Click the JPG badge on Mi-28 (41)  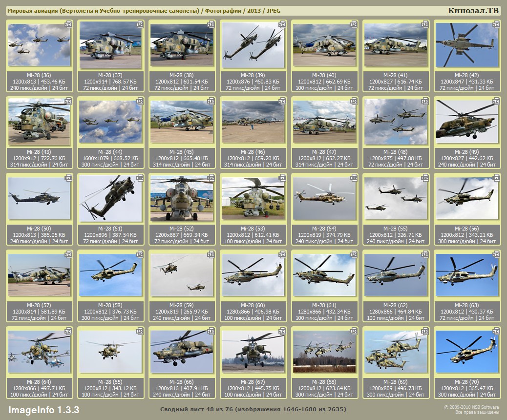(x=425, y=25)
